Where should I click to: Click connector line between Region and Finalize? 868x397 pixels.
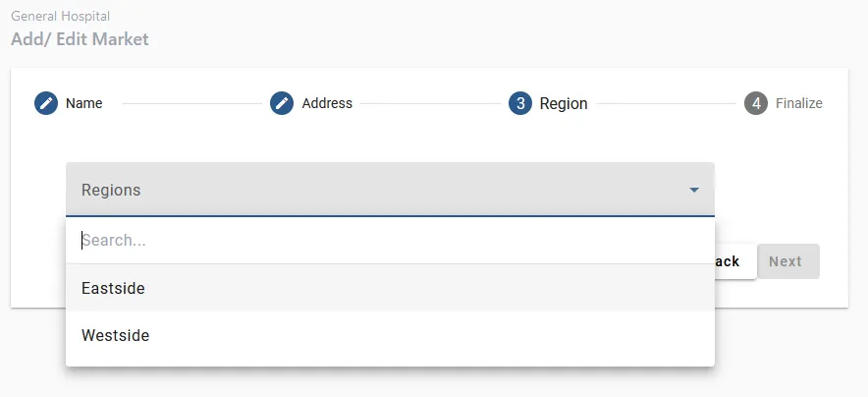click(x=665, y=103)
